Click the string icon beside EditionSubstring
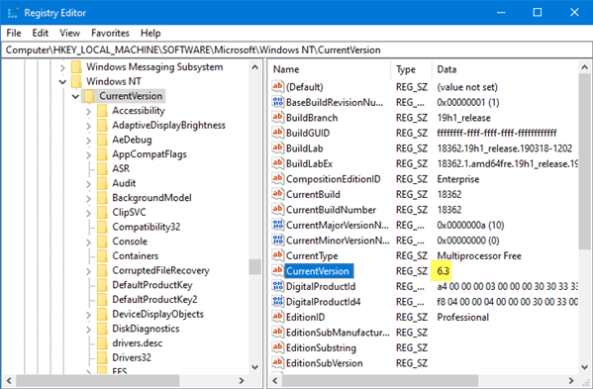Viewport: 593px width, 389px height. tap(278, 347)
